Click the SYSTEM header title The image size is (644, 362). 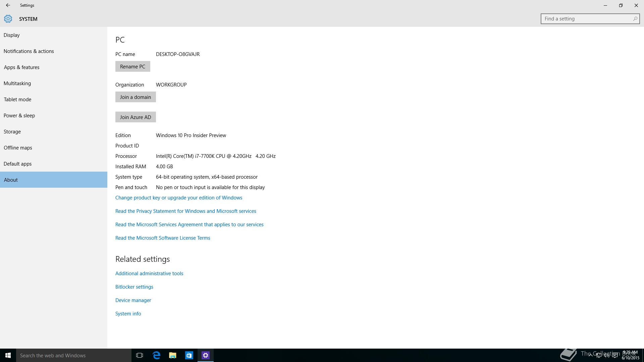tap(28, 19)
